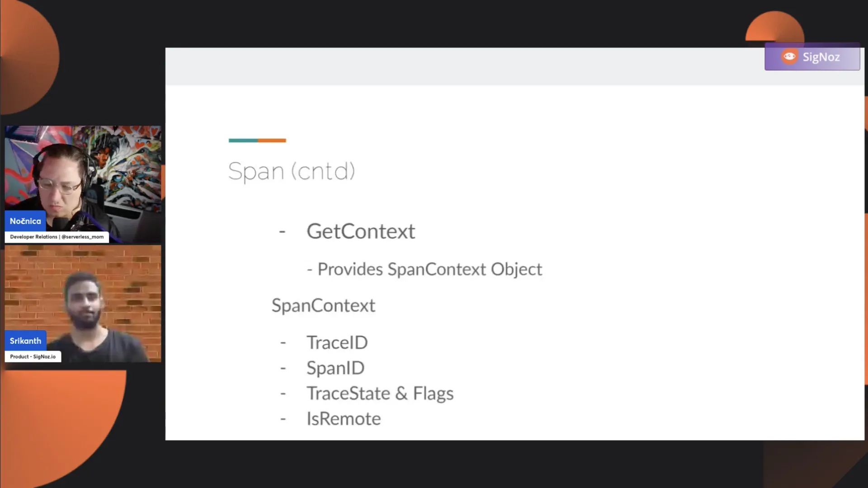
Task: Click the Nočnica name label
Action: coord(25,221)
